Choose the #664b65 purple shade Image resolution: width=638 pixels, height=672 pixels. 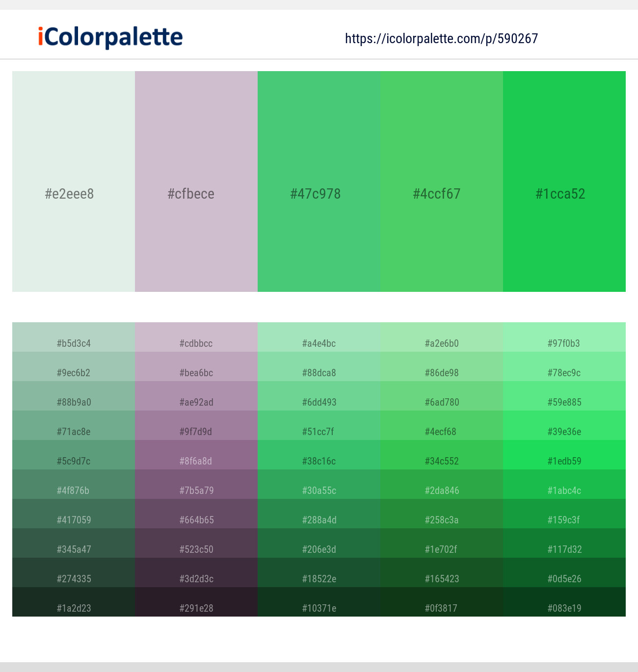coord(196,514)
